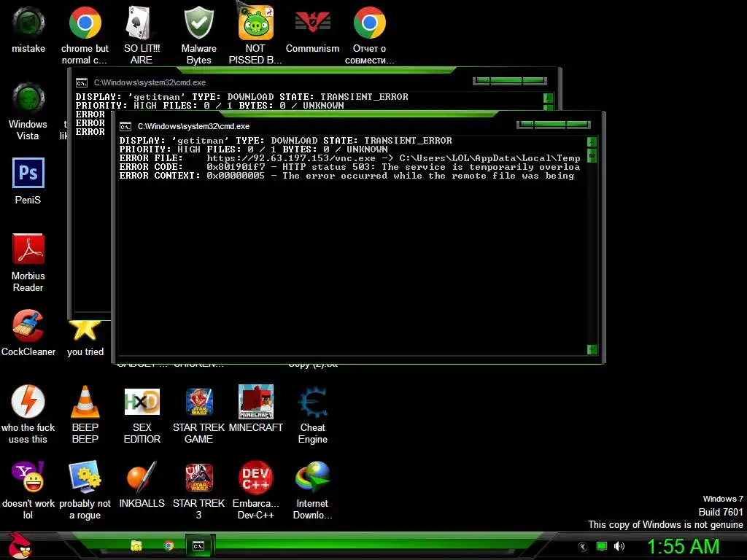The height and width of the screenshot is (560, 747).
Task: Open the volume speaker tray icon
Action: [619, 546]
